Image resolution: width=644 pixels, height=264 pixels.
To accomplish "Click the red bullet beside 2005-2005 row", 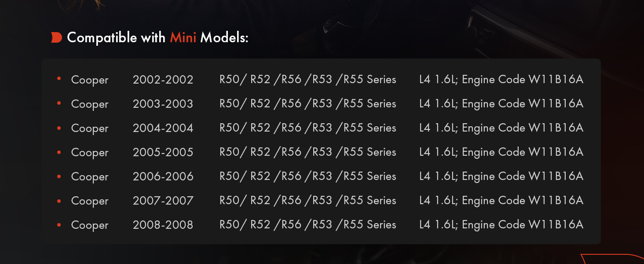I will coord(59,152).
